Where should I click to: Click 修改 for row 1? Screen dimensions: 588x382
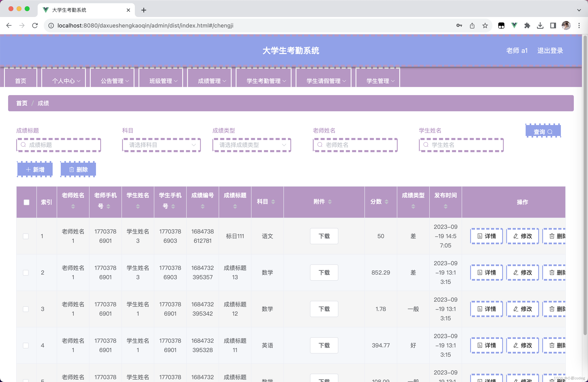click(523, 236)
